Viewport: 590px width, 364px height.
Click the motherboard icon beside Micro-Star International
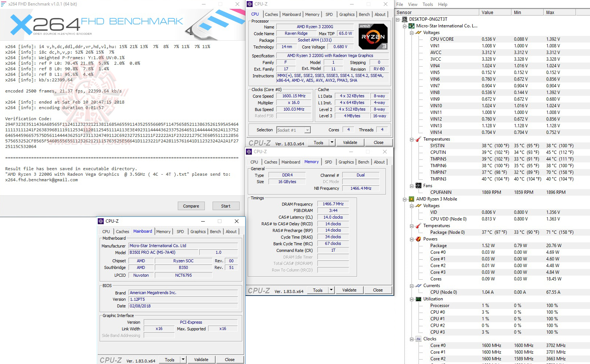click(x=411, y=26)
